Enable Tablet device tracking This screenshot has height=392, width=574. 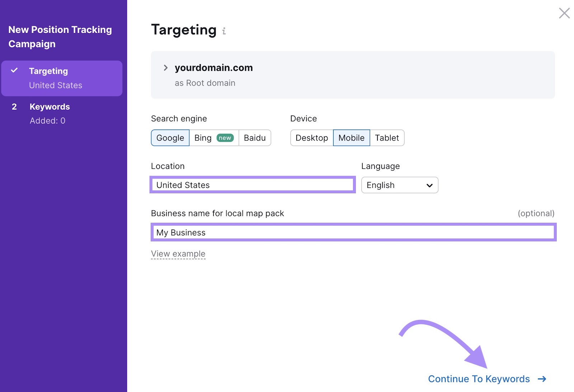[x=387, y=138]
